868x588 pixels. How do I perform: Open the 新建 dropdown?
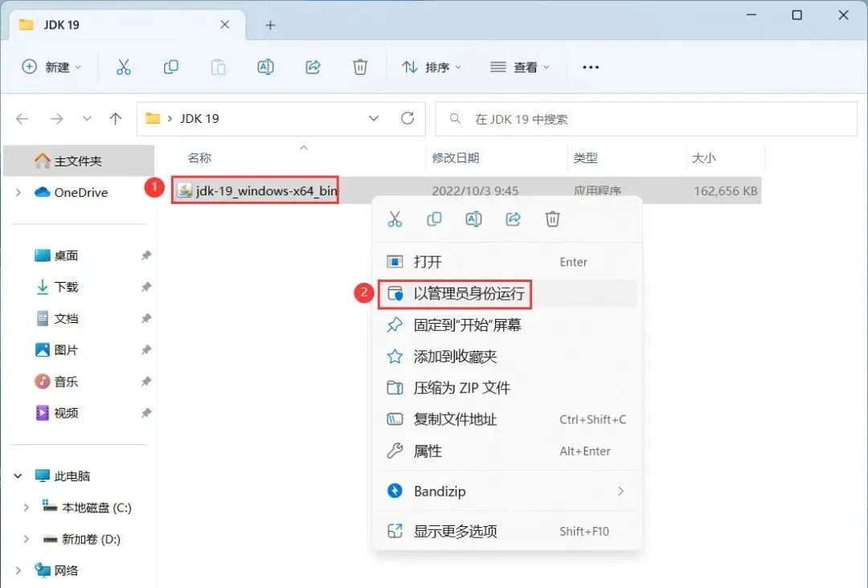pos(51,67)
